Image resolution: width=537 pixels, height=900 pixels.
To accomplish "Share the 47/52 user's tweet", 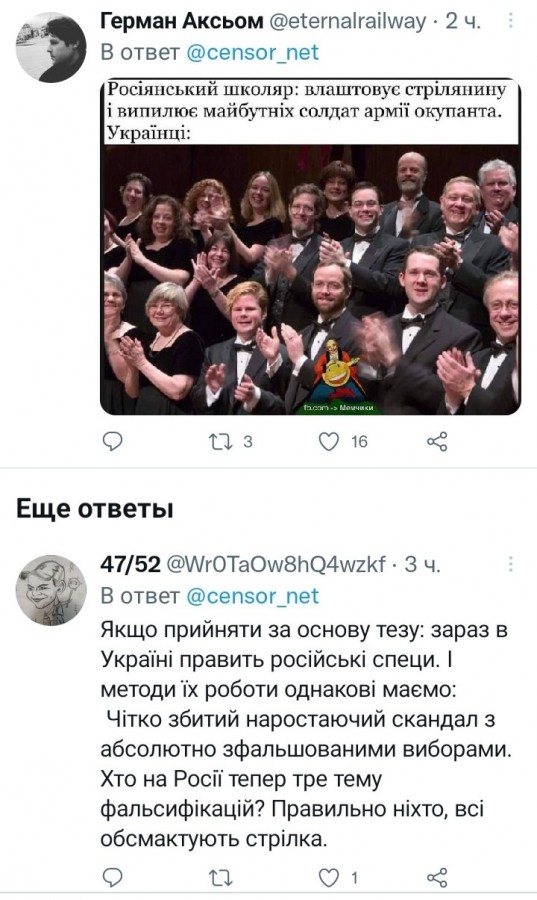I will [437, 877].
